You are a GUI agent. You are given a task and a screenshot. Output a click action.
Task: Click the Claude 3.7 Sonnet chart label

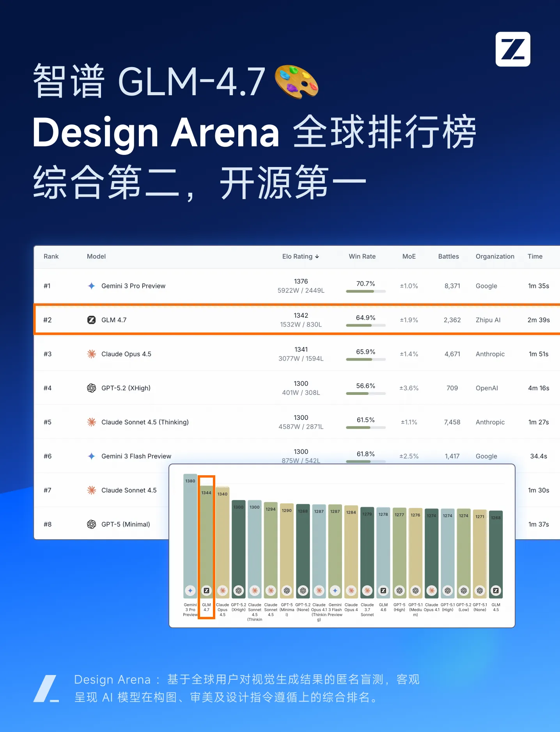click(367, 609)
